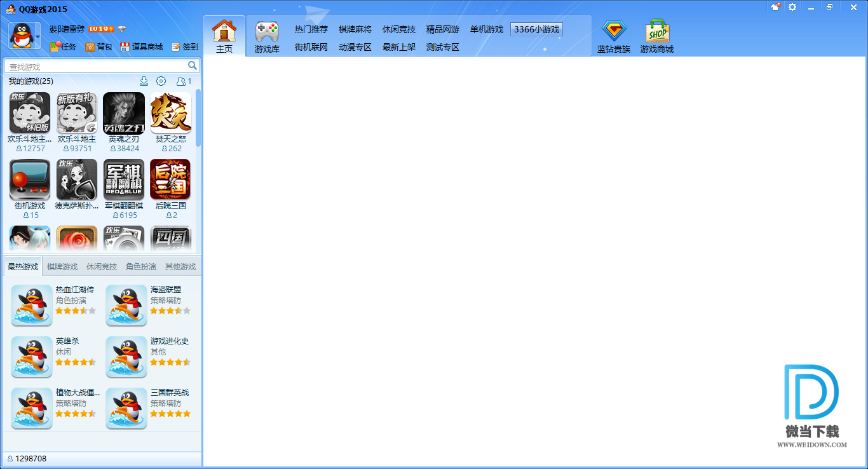Viewport: 868px width, 469px height.
Task: Click 签到 daily sign-in
Action: pos(185,47)
